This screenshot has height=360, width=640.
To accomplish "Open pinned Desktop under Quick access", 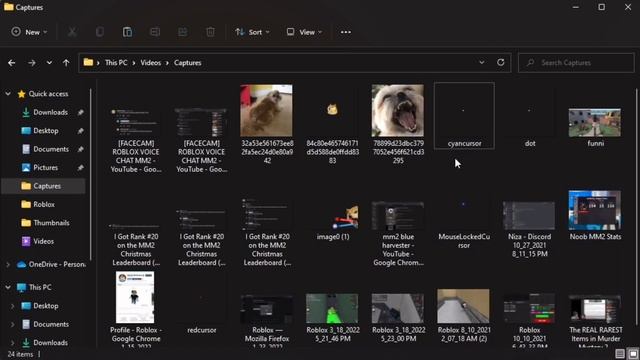I will coord(46,131).
